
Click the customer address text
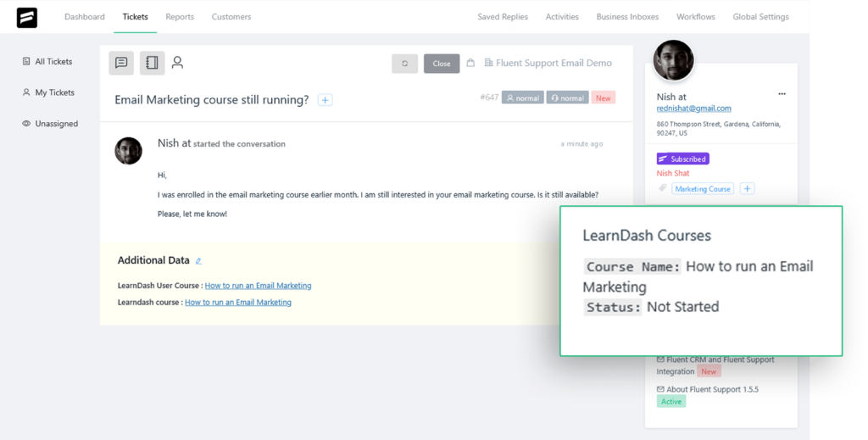pos(719,128)
